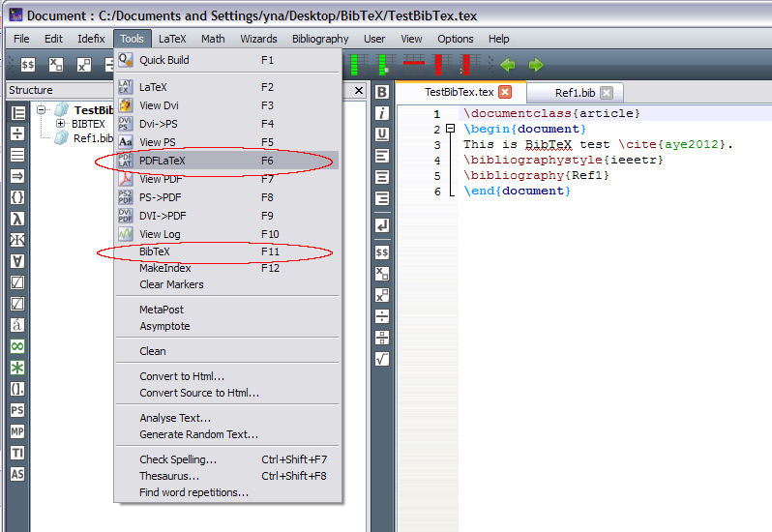This screenshot has width=772, height=532.
Task: Click the superscript icon in the top toolbar
Action: pos(84,65)
